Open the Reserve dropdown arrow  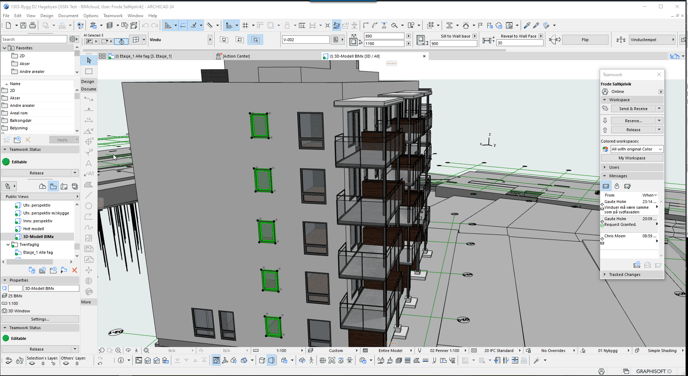[x=659, y=120]
